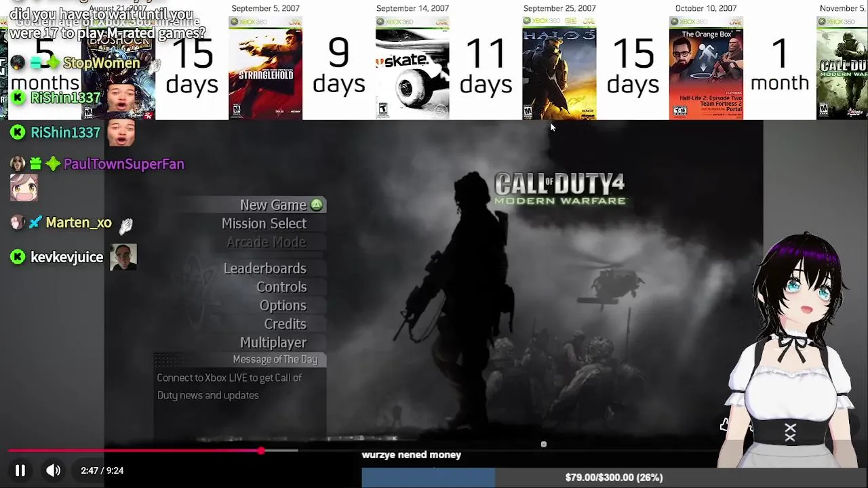
Task: Click the StopWomen chat username
Action: coord(101,63)
